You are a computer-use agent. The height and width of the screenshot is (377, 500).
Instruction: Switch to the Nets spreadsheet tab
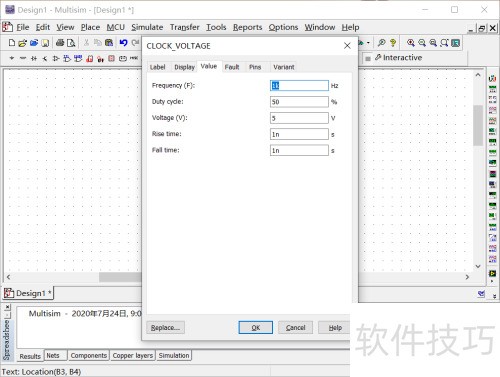tap(53, 356)
